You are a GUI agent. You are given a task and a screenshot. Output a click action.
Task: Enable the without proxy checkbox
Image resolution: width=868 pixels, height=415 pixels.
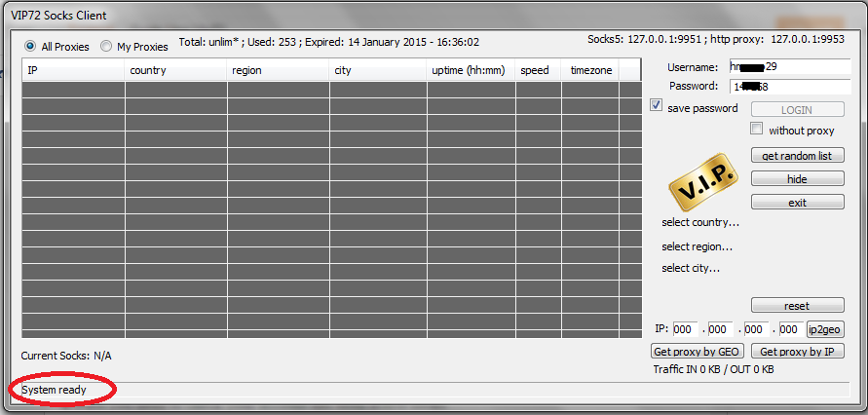point(756,129)
